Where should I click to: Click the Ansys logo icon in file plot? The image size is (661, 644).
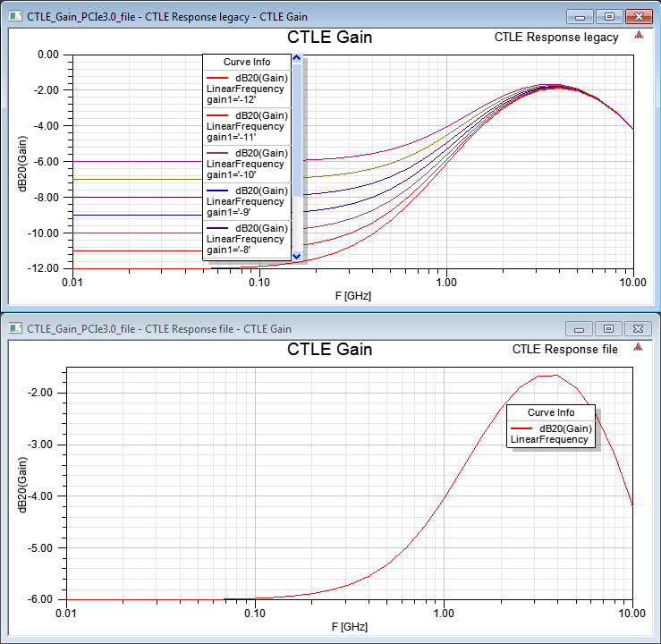pos(638,347)
